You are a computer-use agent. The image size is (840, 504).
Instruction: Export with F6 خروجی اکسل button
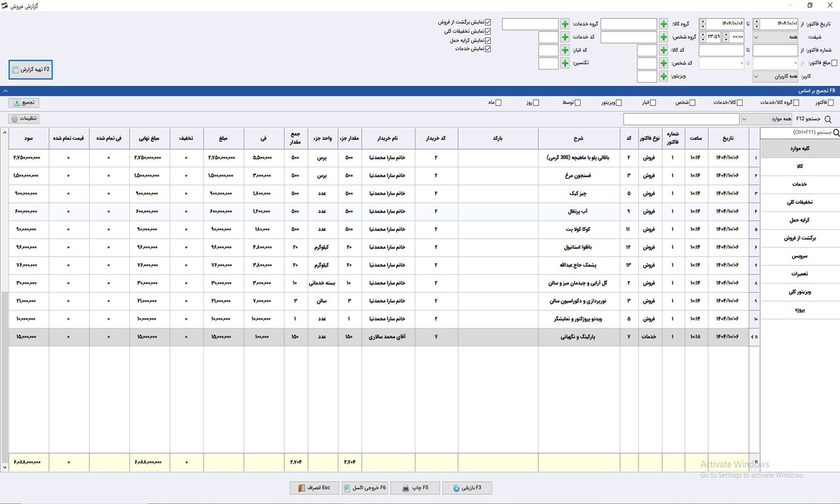tap(364, 488)
